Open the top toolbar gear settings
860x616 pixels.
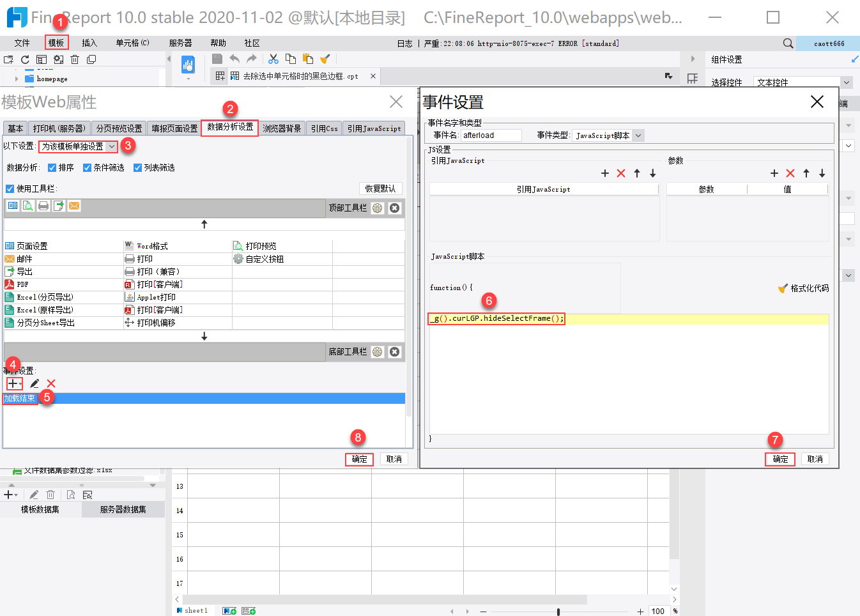378,208
